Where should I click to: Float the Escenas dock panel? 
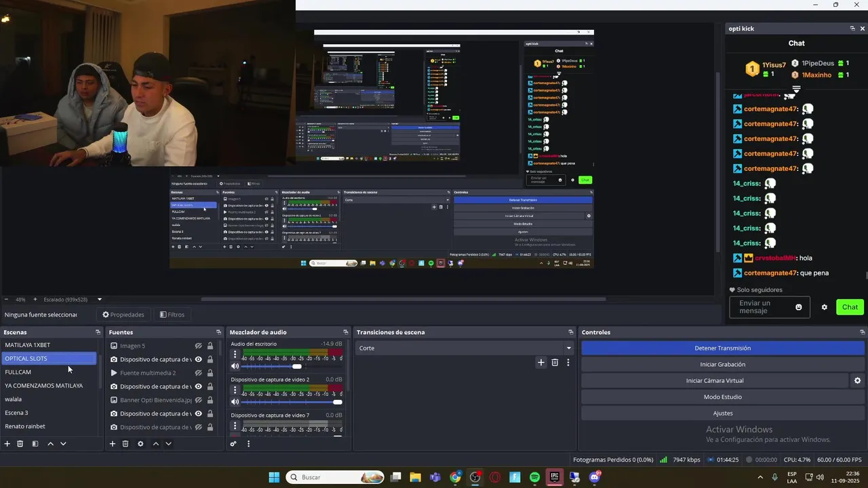(98, 332)
